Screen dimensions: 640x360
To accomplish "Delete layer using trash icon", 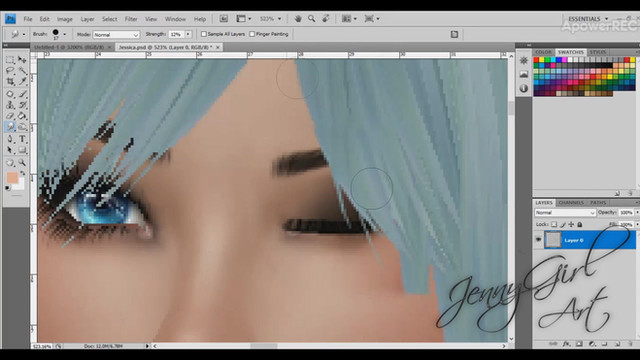I will point(630,344).
